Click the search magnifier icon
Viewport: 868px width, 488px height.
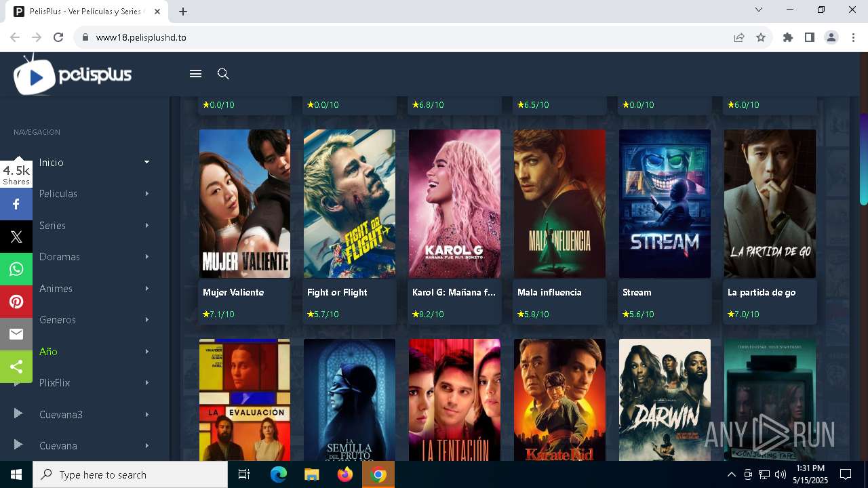(x=223, y=74)
